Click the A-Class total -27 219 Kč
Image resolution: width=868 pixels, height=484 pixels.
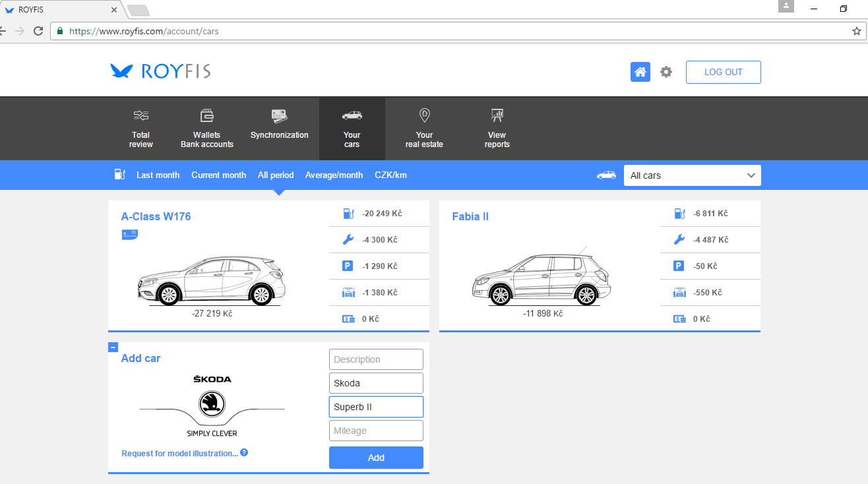(x=212, y=314)
